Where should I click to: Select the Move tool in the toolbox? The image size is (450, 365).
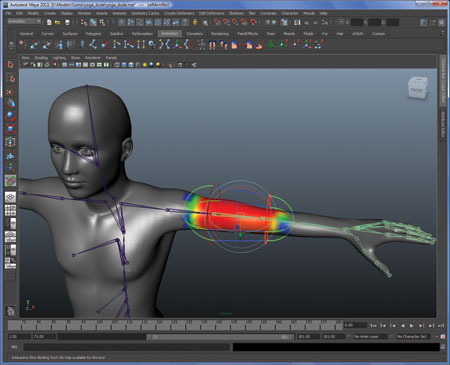(x=10, y=104)
